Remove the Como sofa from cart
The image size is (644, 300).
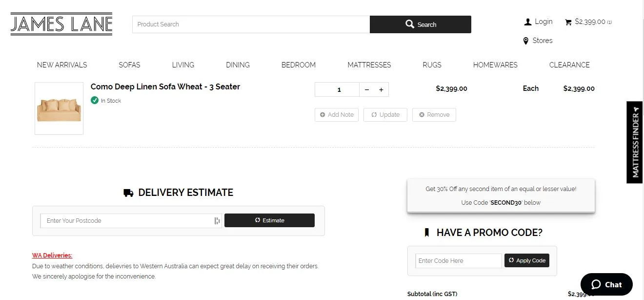[434, 115]
